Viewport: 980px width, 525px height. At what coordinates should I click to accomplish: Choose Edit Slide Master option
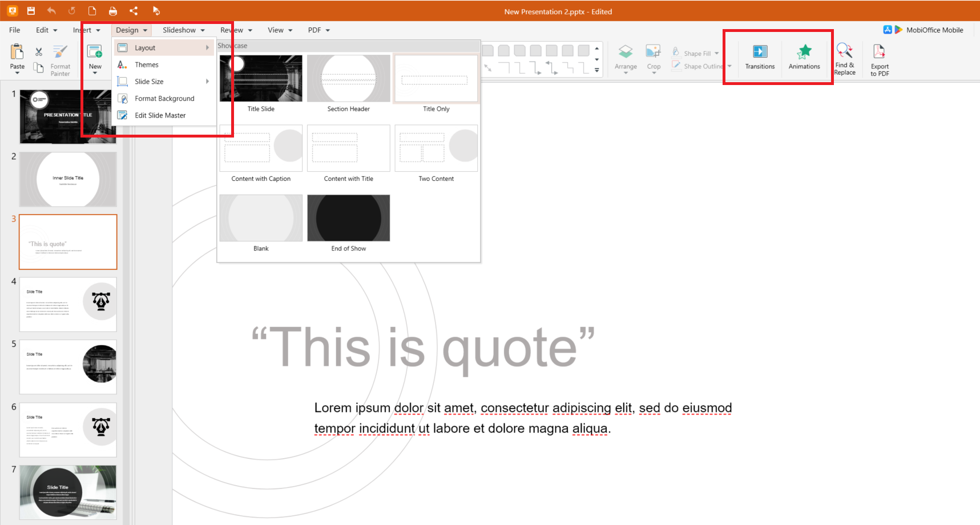click(x=160, y=115)
